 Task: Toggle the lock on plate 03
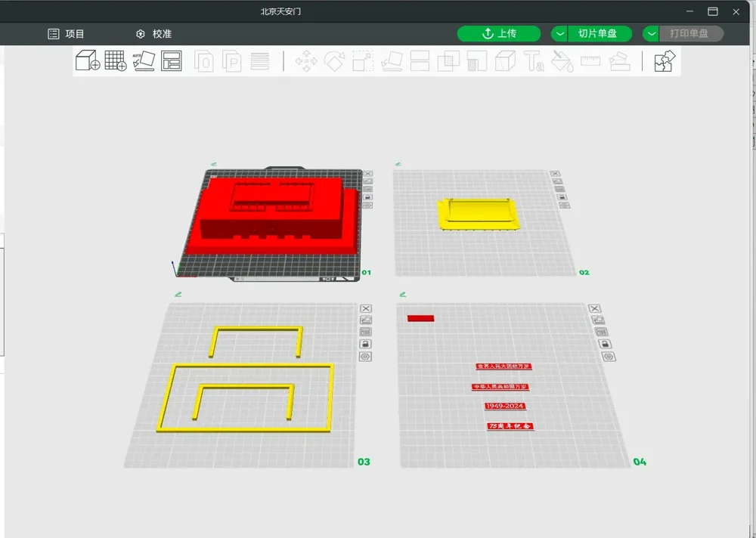[x=366, y=344]
